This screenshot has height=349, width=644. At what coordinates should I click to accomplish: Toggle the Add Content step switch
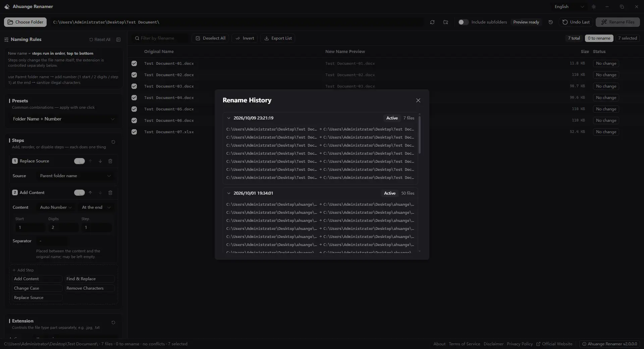(x=79, y=193)
